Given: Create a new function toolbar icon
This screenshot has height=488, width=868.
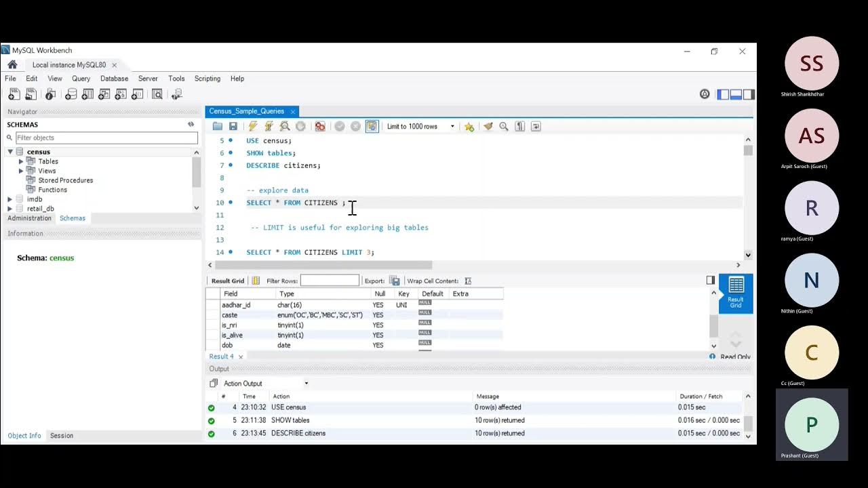Looking at the screenshot, I should coord(138,95).
